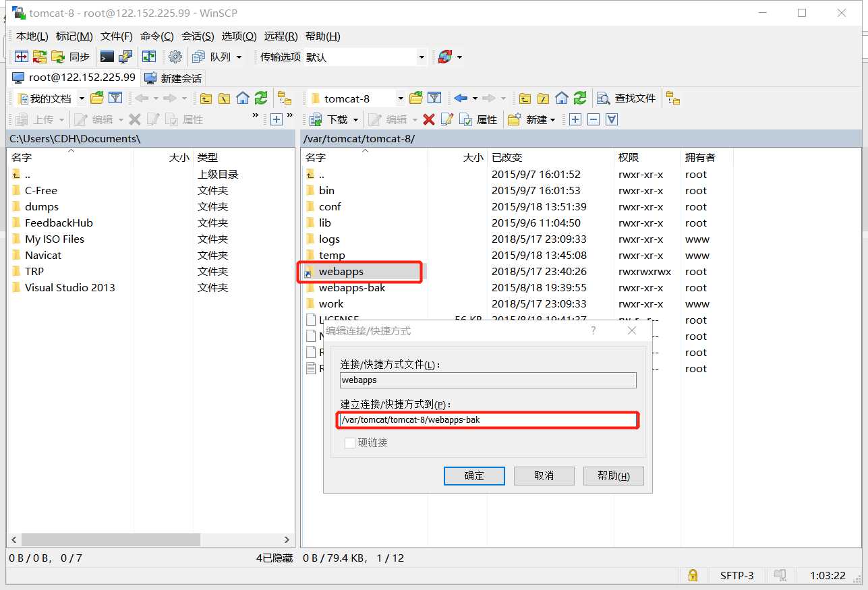
Task: Toggle local directory tree icon
Action: tap(285, 98)
